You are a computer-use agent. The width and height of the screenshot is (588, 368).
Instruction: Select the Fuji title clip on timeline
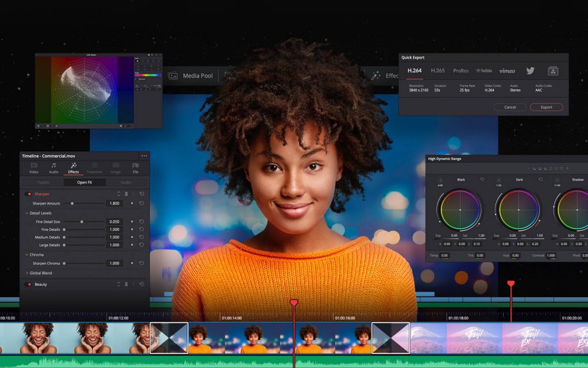[x=499, y=338]
